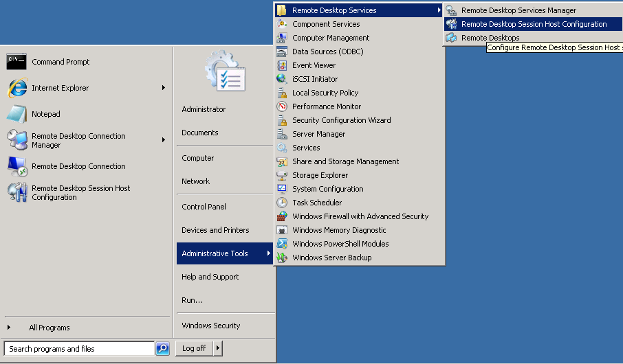Click the Remote Desktops submenu icon
The width and height of the screenshot is (623, 364).
(451, 38)
